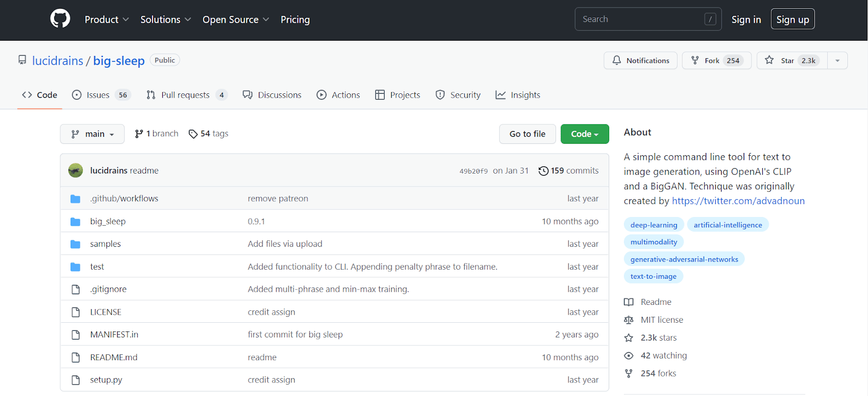This screenshot has width=868, height=396.
Task: Expand the green Code dropdown
Action: tap(584, 134)
